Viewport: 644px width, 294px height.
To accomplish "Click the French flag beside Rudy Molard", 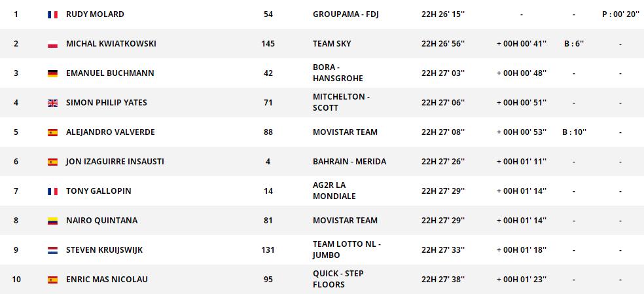I will (53, 14).
